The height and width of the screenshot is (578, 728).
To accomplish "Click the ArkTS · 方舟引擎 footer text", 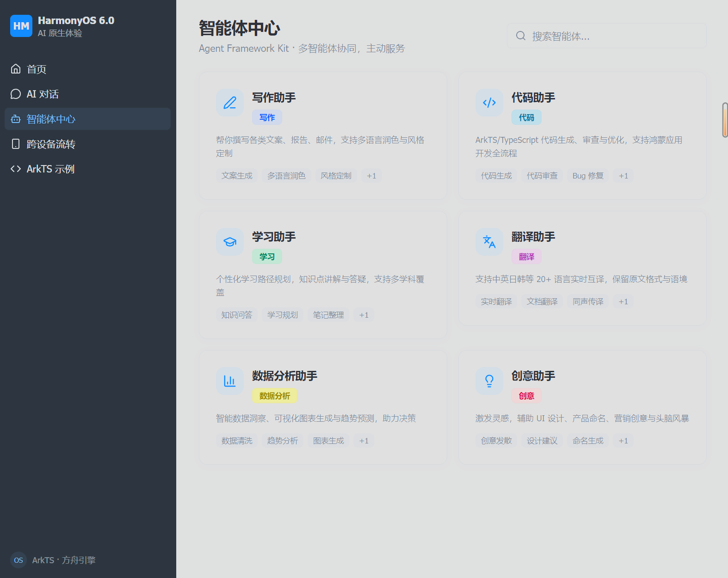I will click(64, 560).
